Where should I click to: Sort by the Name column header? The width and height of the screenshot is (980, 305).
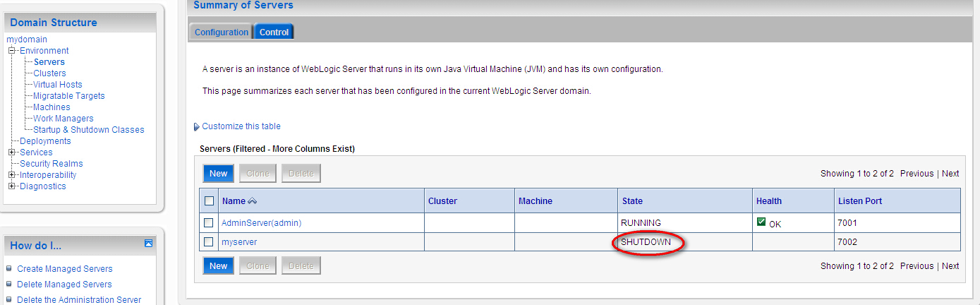pos(234,201)
